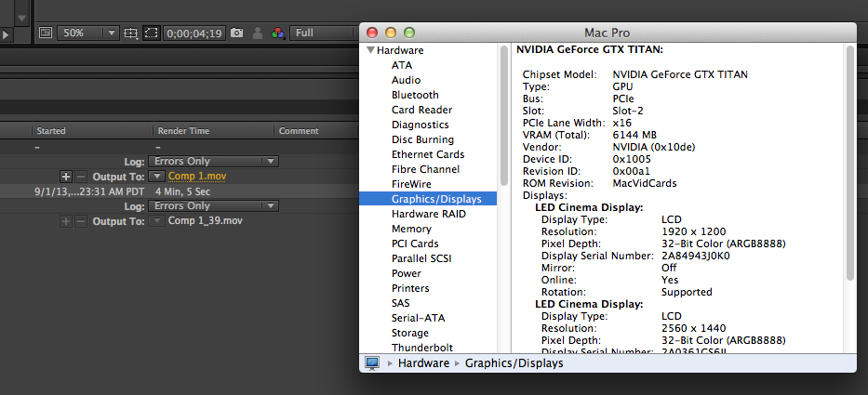This screenshot has height=395, width=868.
Task: Click the Always Preview This View icon
Action: coord(46,33)
